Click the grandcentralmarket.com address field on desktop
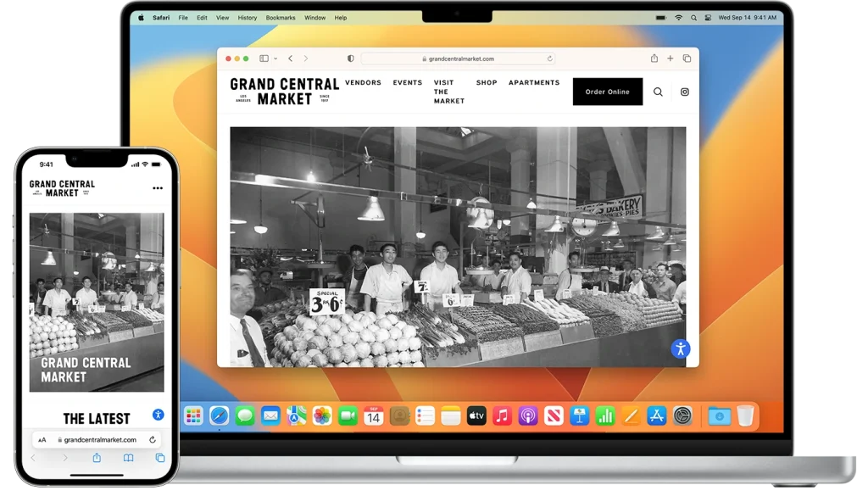 pos(458,59)
